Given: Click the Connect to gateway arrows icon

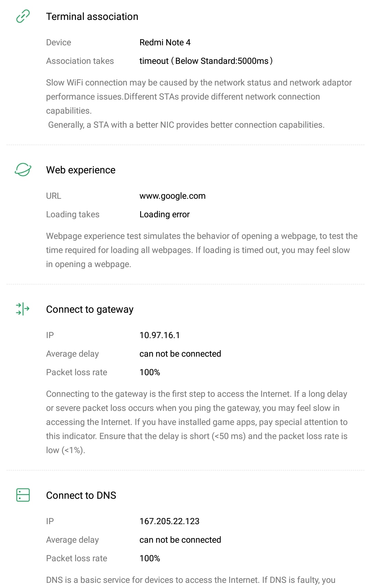Looking at the screenshot, I should [x=23, y=309].
